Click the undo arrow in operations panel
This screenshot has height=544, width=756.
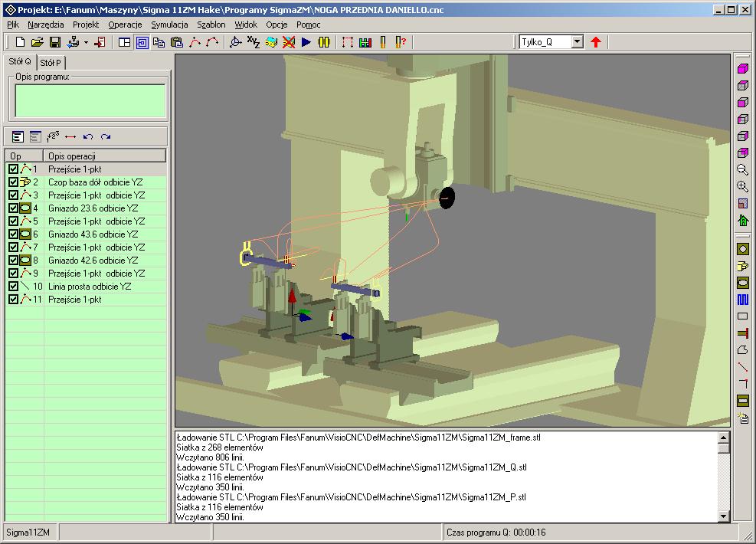coord(88,136)
